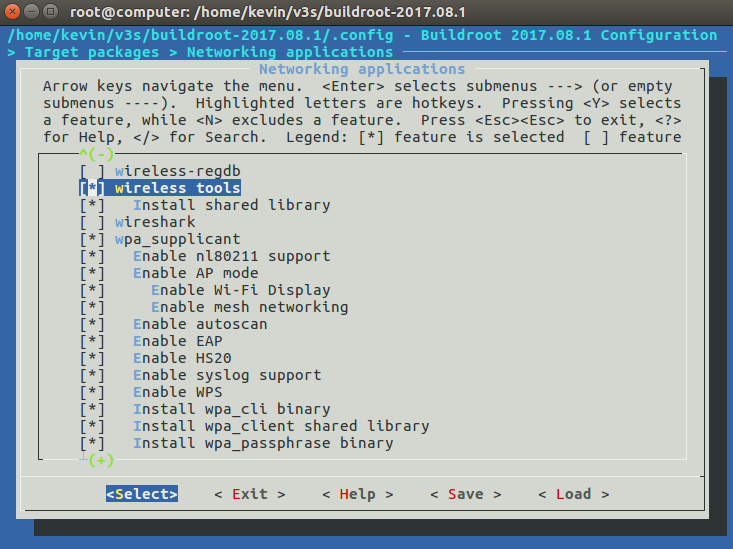Maximize the terminal window

click(x=50, y=11)
